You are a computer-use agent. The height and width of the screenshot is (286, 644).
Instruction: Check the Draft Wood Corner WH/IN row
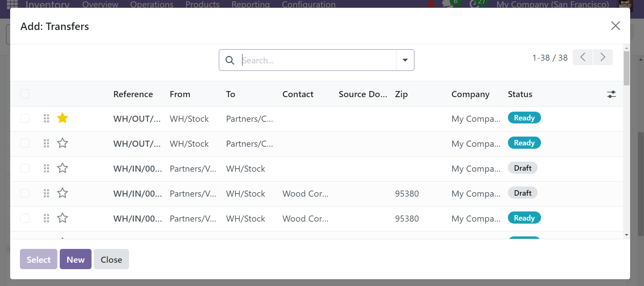[x=25, y=193]
